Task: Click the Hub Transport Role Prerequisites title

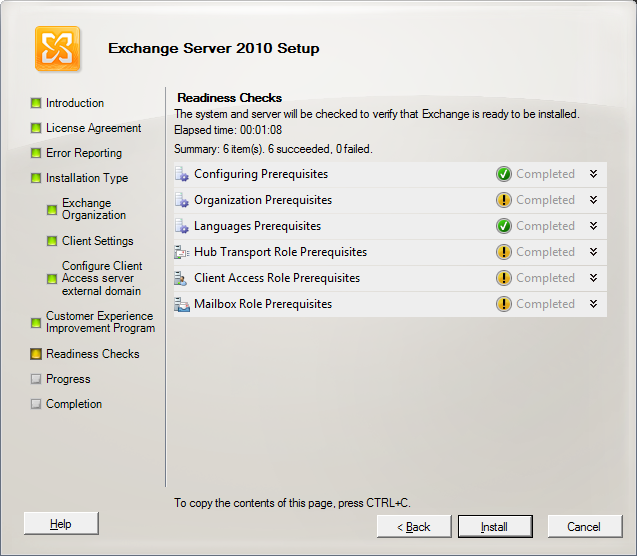Action: point(280,252)
